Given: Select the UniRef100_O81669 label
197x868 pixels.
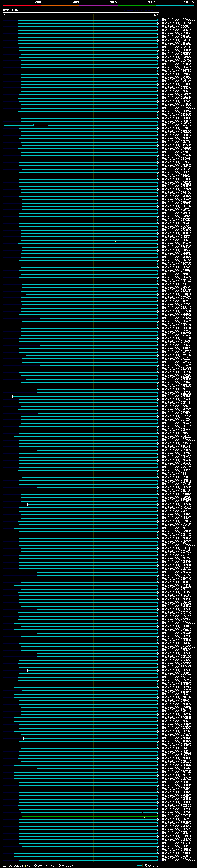Looking at the screenshot, I should pyautogui.click(x=177, y=345).
